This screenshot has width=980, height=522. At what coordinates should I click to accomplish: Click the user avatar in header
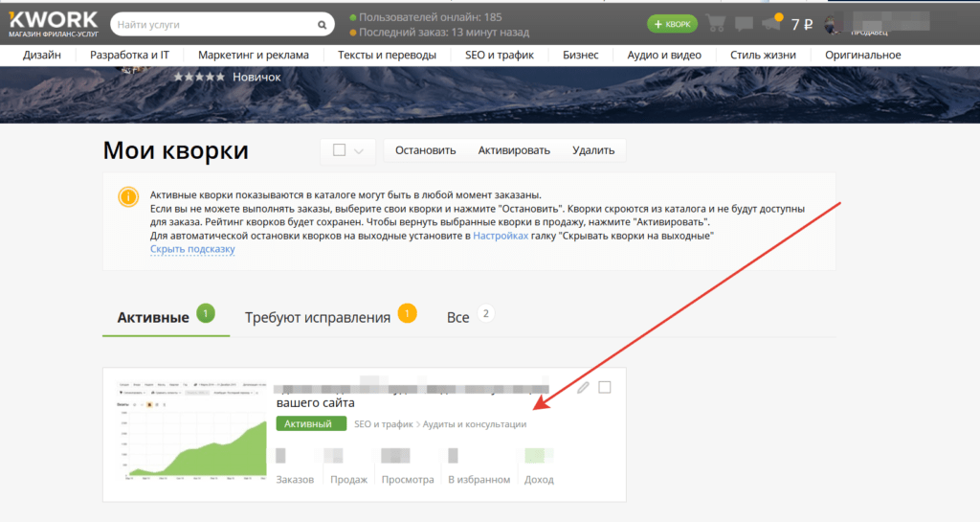coord(835,24)
